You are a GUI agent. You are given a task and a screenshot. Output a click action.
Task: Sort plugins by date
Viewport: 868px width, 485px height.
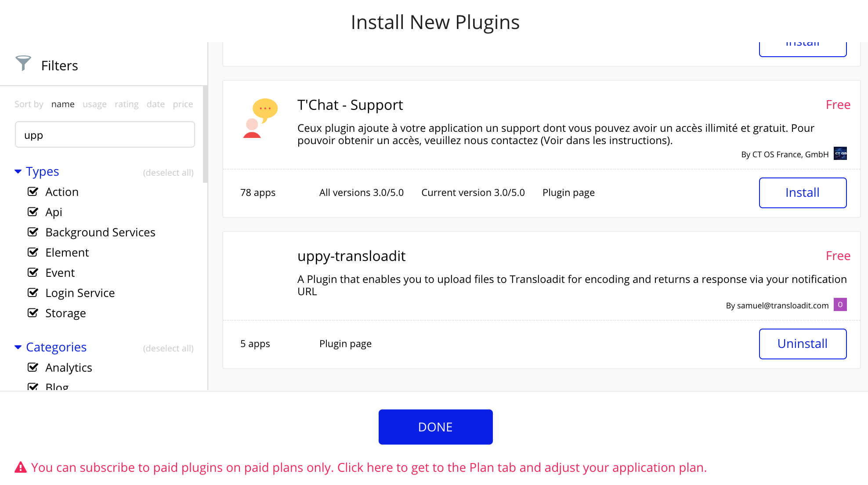(156, 104)
